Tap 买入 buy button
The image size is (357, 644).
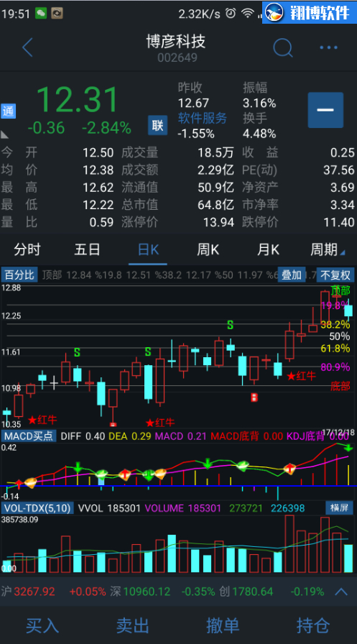point(42,625)
